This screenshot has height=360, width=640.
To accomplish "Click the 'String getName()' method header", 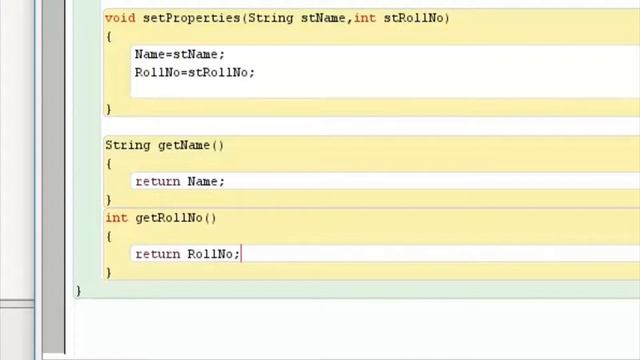I will pos(164,145).
